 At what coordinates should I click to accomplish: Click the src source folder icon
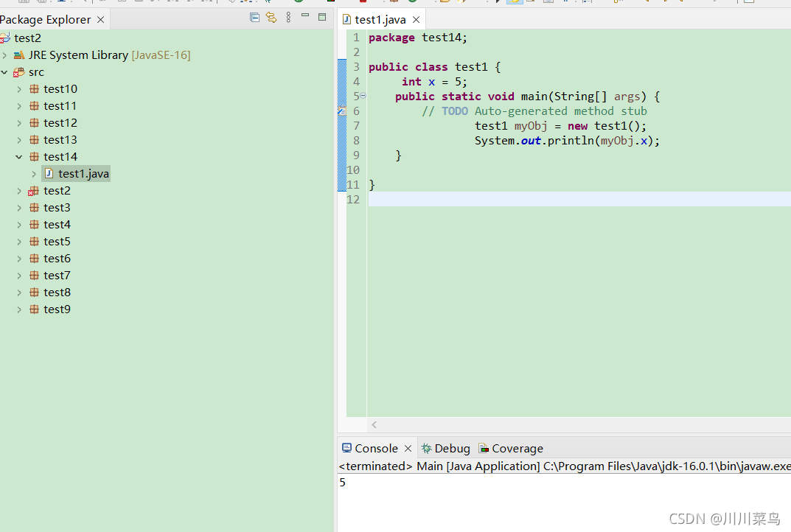tap(19, 72)
